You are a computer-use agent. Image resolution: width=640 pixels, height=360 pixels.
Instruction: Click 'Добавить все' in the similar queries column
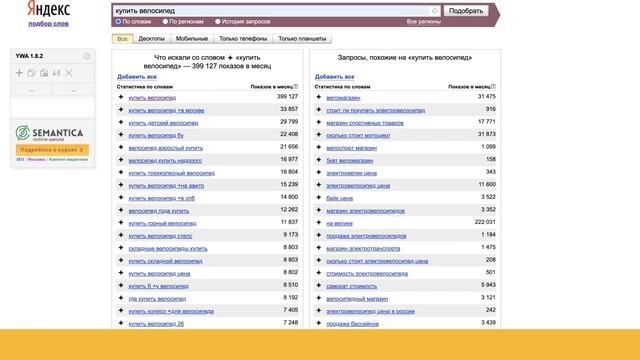coord(334,77)
